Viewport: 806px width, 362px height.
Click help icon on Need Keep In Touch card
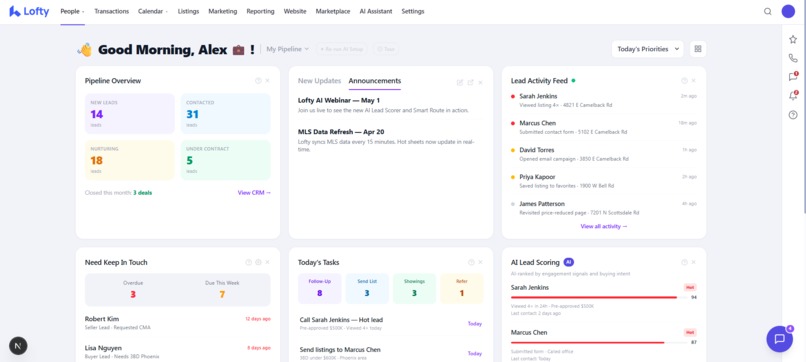[x=249, y=262]
